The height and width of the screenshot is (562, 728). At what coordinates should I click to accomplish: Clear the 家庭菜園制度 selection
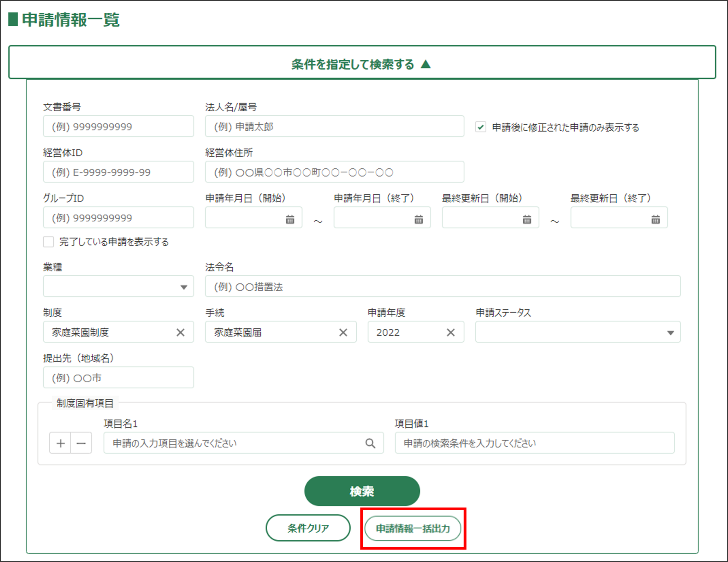(180, 332)
